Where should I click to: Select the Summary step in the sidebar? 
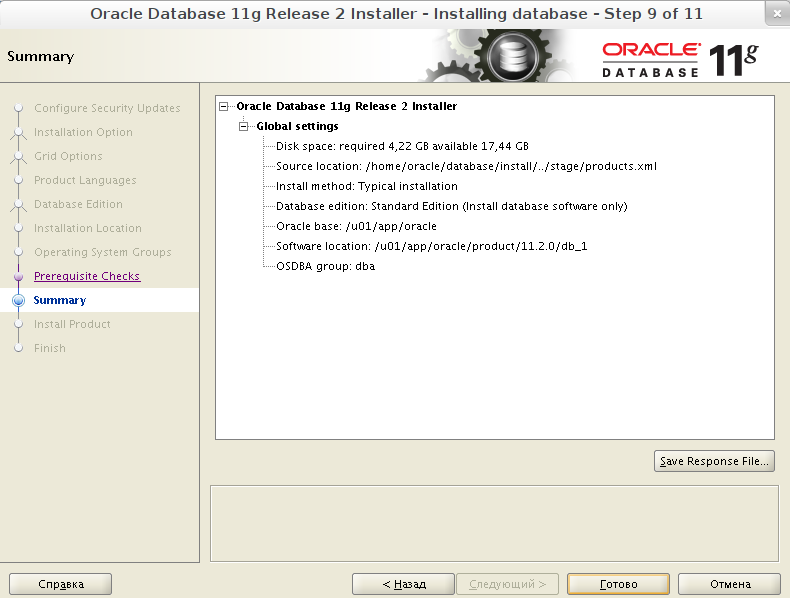[x=60, y=300]
